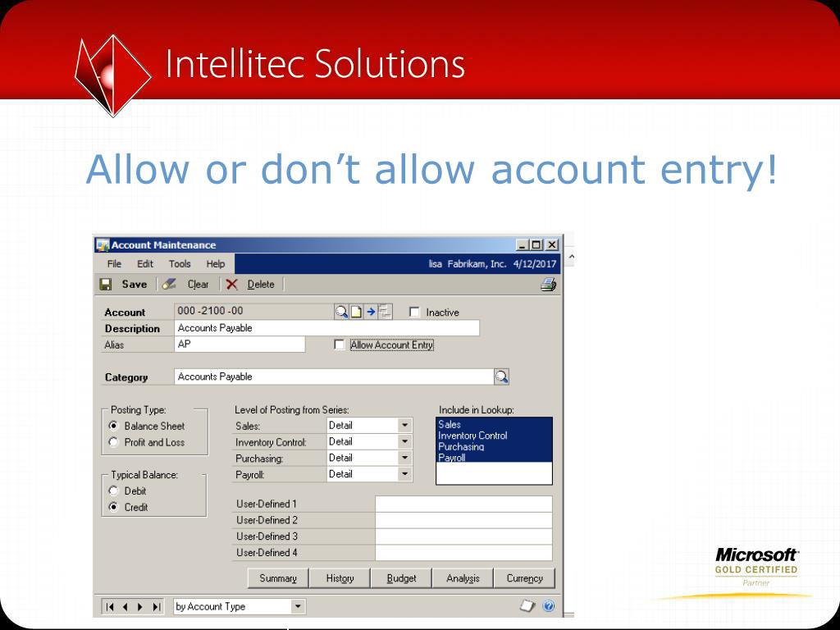Click the scroll up arrow right of window
840x630 pixels.
point(571,257)
